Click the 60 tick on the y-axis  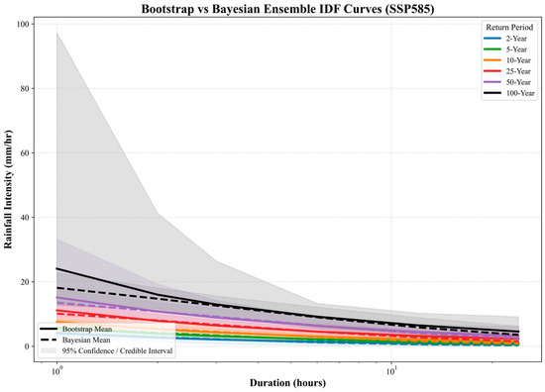(26, 152)
